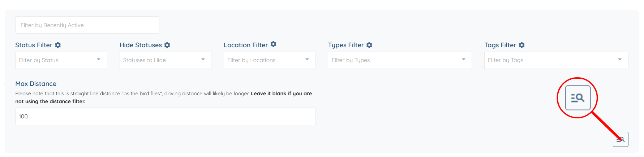The height and width of the screenshot is (157, 644).
Task: Click the gear next to Types Filter
Action: coord(369,45)
